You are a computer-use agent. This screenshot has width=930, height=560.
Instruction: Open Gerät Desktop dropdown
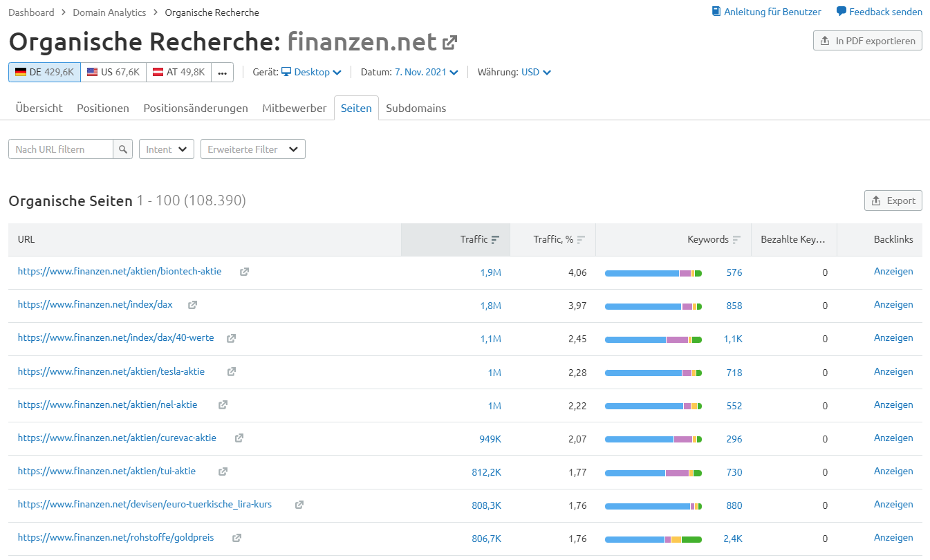click(311, 72)
